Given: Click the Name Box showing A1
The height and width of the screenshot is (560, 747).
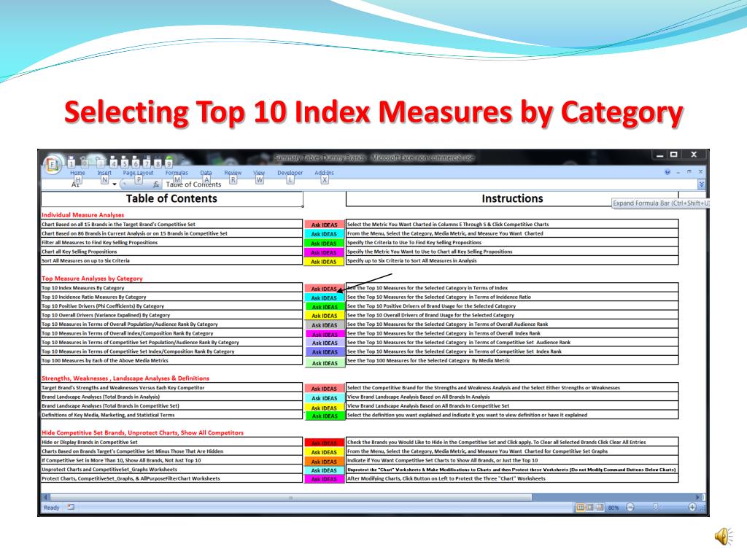Looking at the screenshot, I should [76, 184].
